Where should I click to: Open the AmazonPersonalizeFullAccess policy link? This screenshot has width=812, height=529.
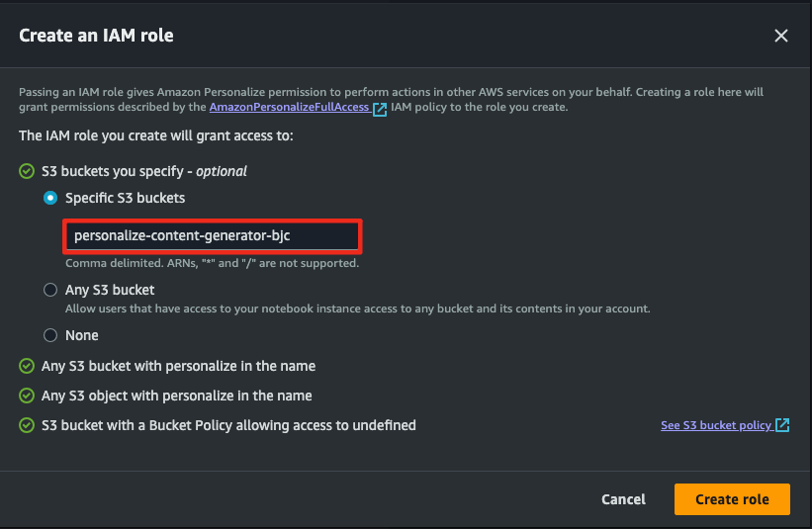point(289,107)
